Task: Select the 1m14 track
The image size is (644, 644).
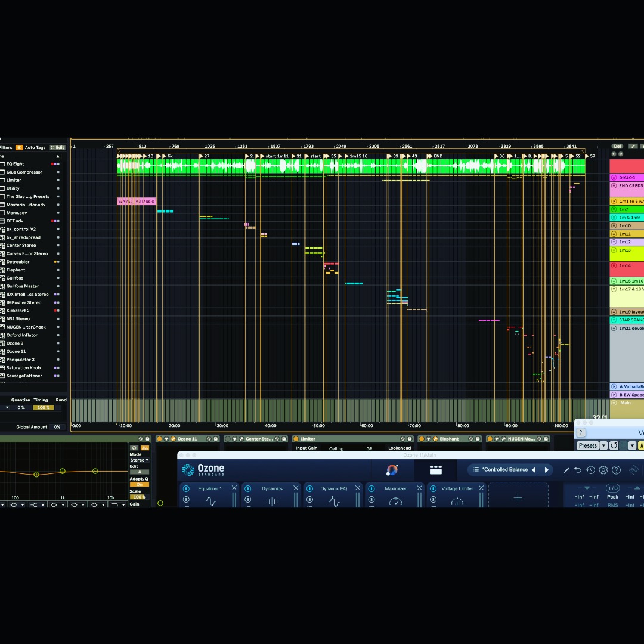Action: (627, 268)
